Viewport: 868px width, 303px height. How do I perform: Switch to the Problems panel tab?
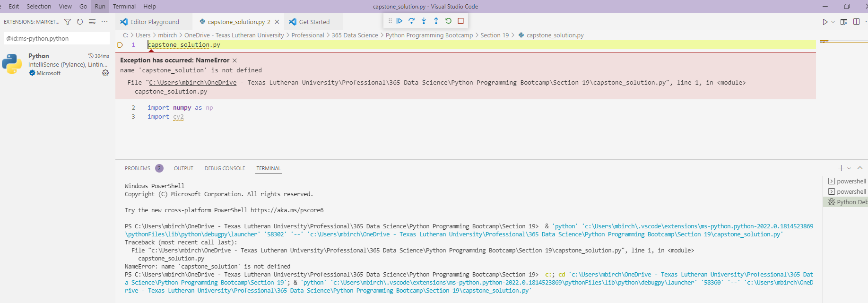138,168
